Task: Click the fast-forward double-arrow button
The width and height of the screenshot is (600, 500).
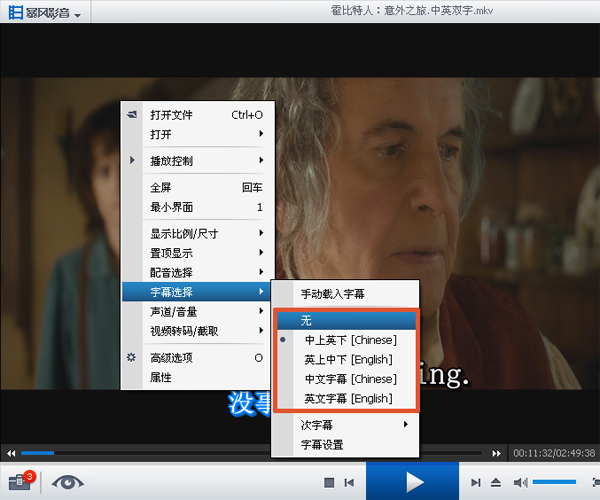Action: (496, 453)
